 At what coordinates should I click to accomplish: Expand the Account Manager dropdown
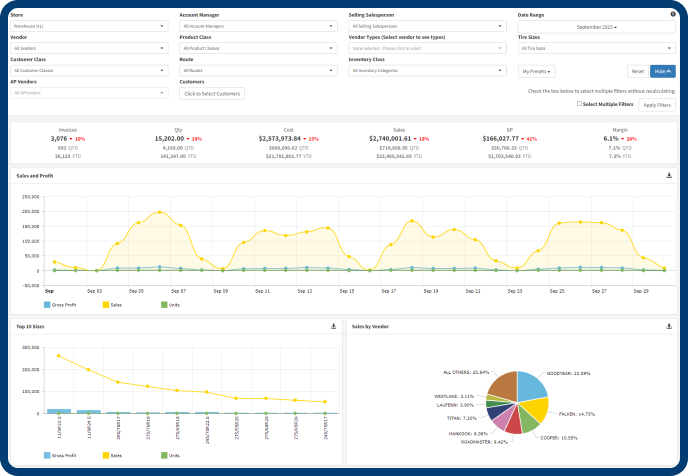click(258, 26)
